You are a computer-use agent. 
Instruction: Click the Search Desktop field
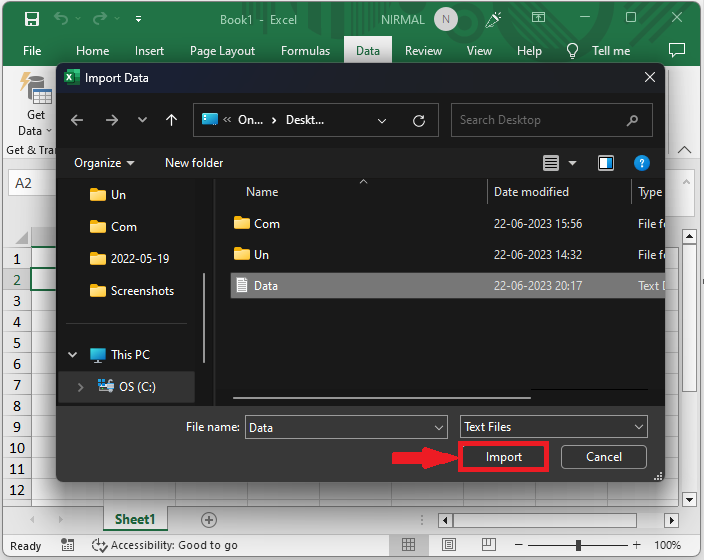pos(551,120)
